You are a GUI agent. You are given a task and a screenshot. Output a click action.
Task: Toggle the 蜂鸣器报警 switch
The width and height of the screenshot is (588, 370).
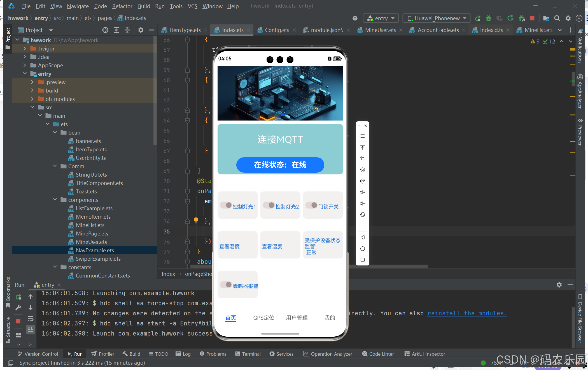226,285
